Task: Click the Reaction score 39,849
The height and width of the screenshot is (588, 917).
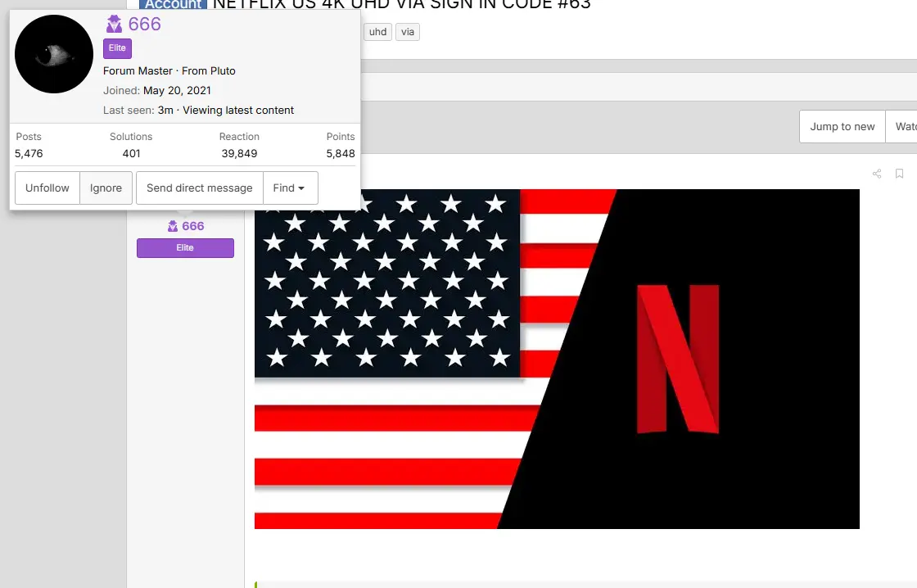Action: click(239, 153)
